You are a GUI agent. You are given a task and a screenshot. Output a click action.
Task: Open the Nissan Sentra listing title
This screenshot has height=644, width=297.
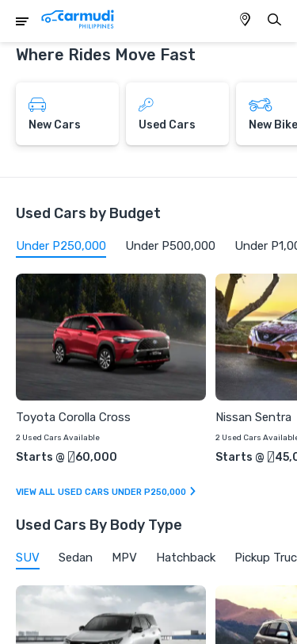(x=253, y=417)
